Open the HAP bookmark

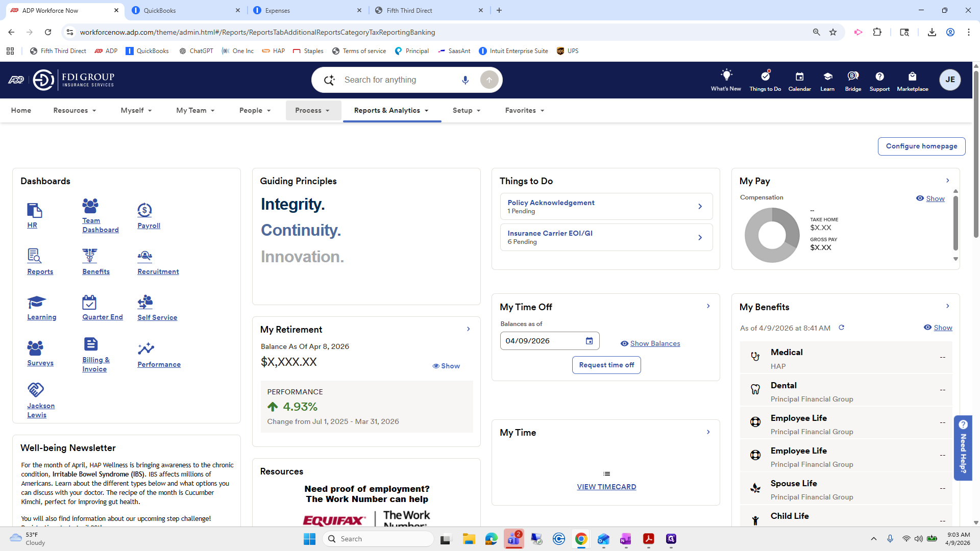click(x=273, y=51)
